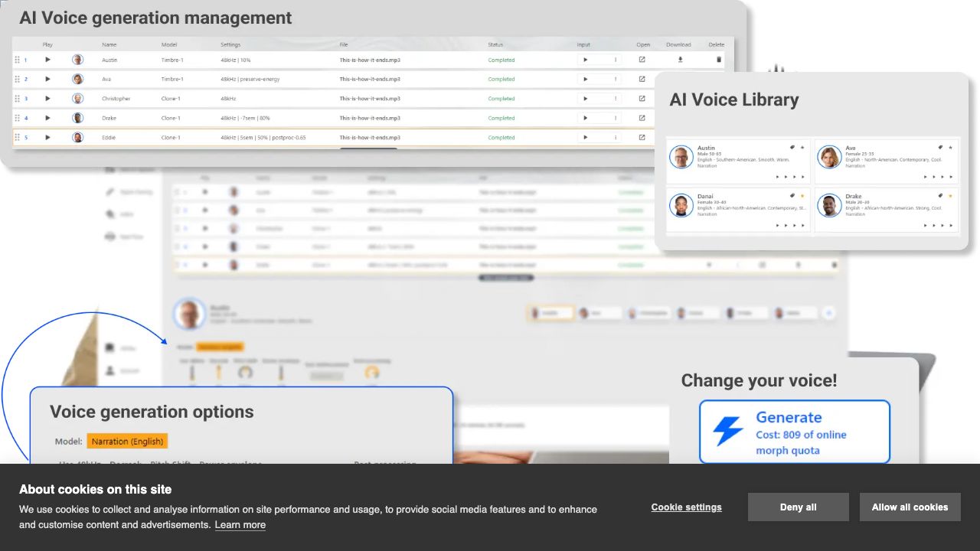The image size is (980, 551).
Task: Star the Ava voice as favorite
Action: (950, 147)
